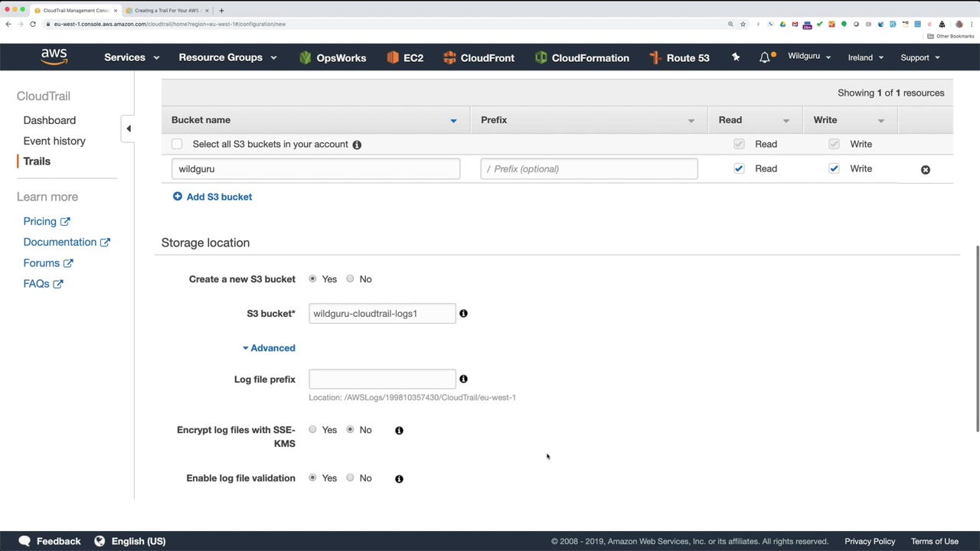Screen dimensions: 980x551
Task: Show info icon beside Log file prefix
Action: tap(463, 379)
